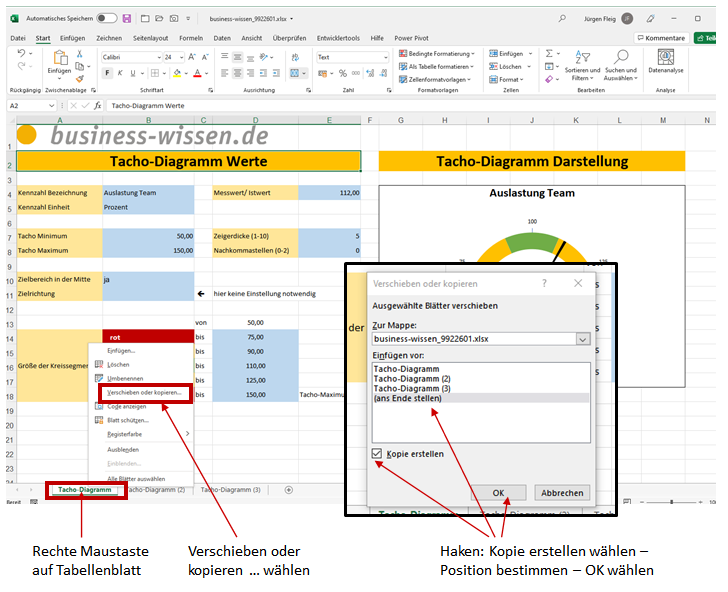
Task: Click the Copy icon in Zwischenablage
Action: click(80, 66)
